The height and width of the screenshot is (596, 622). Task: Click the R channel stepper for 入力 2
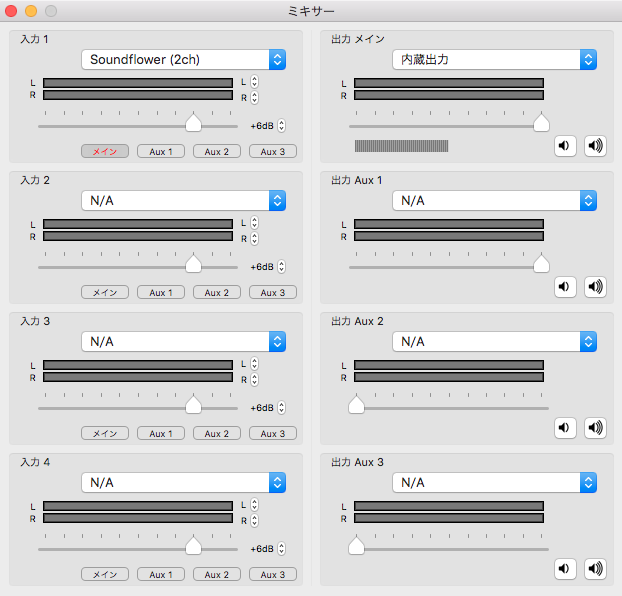255,238
